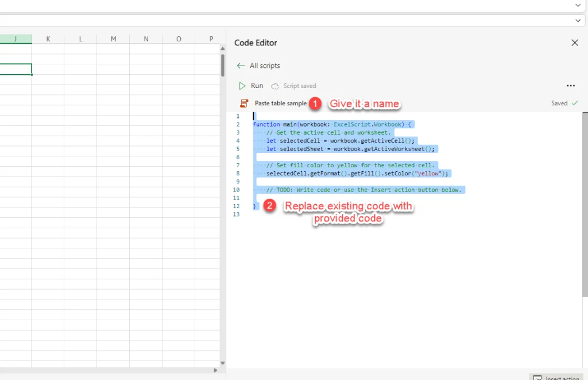588x380 pixels.
Task: Click the comment Set fill color to yellow
Action: point(350,165)
